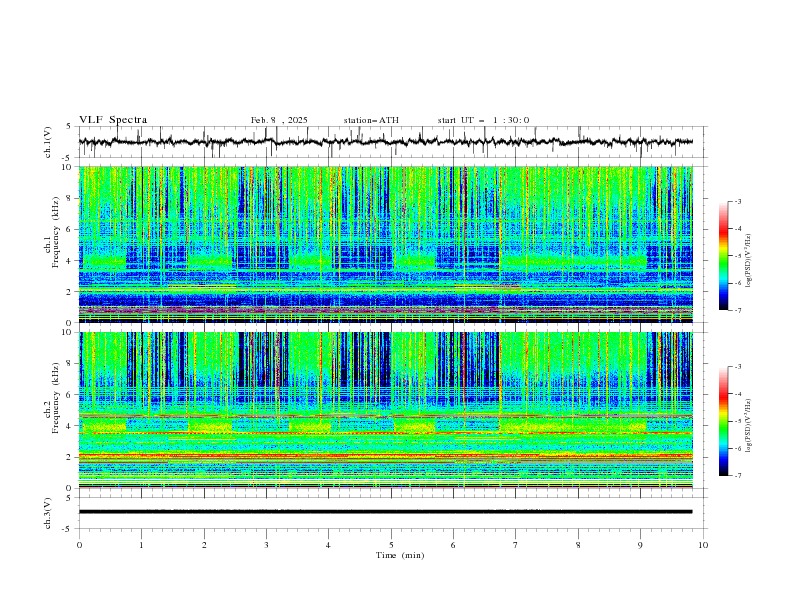Click the '-7' label on ch.2 colorbar
The width and height of the screenshot is (792, 612).
[738, 475]
